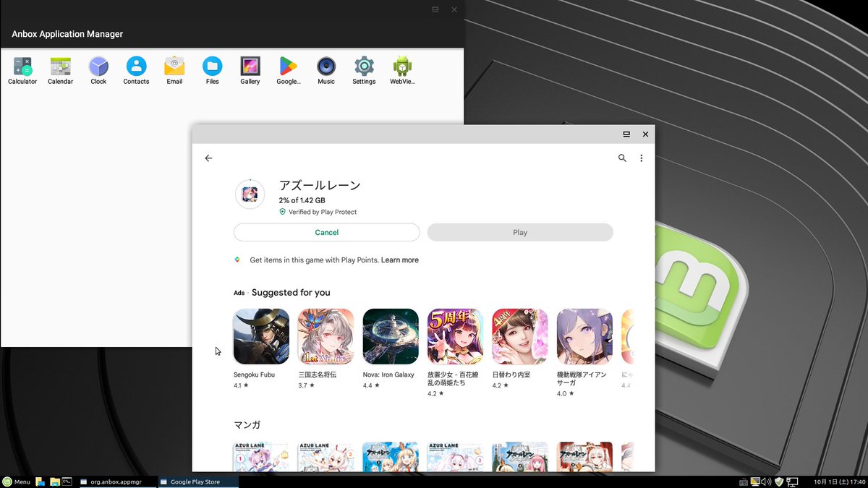Open the Gallery app in Anbox
Image resolution: width=868 pixels, height=488 pixels.
tap(250, 71)
